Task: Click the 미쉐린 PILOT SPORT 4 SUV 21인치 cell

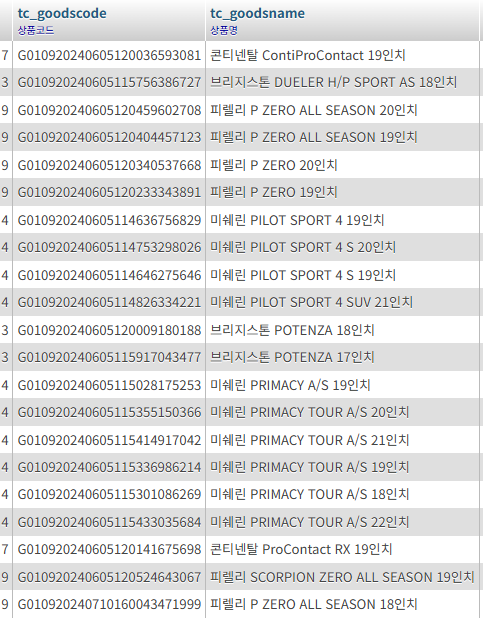Action: [x=342, y=302]
